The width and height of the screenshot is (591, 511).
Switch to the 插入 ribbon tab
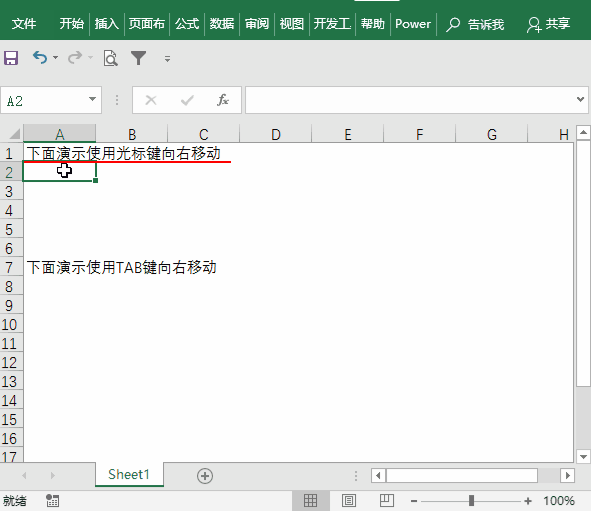(107, 24)
